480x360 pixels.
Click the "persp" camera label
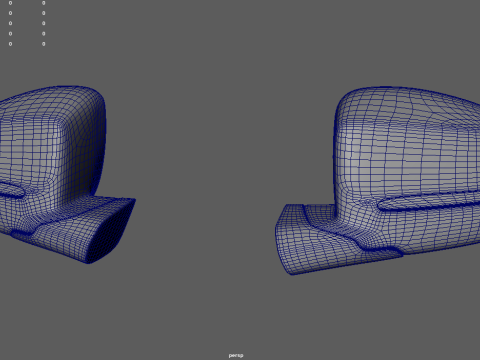pyautogui.click(x=236, y=355)
